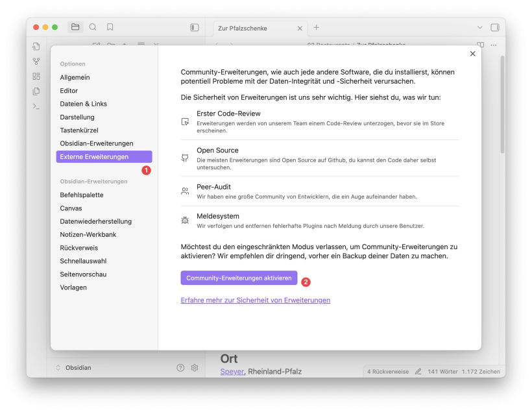The image size is (532, 412).
Task: Toggle the right sidebar panel icon
Action: point(495,27)
